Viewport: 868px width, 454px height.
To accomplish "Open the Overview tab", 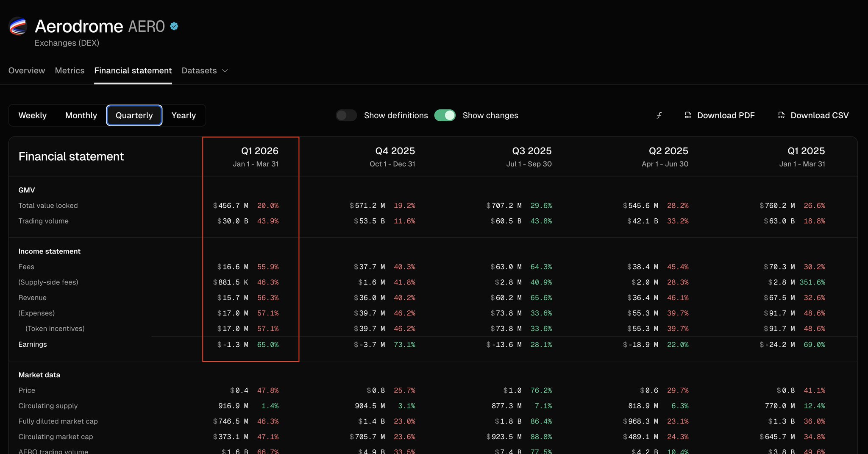I will point(27,71).
